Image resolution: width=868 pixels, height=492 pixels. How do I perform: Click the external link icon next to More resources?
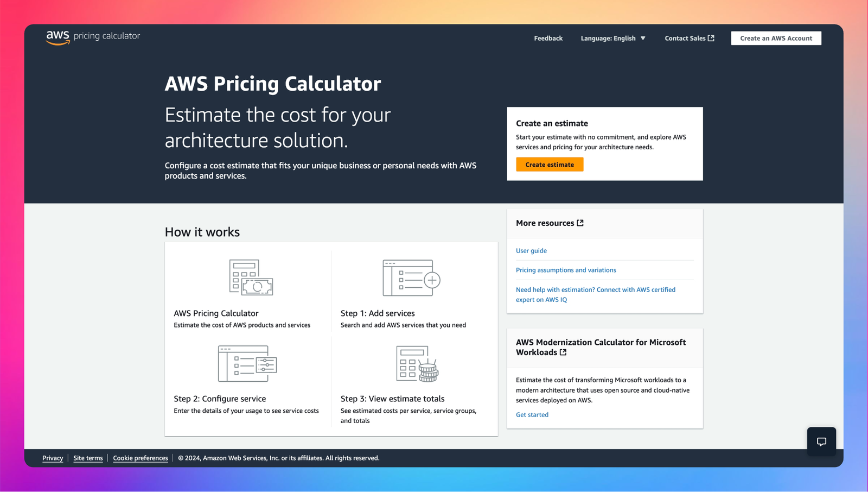579,223
